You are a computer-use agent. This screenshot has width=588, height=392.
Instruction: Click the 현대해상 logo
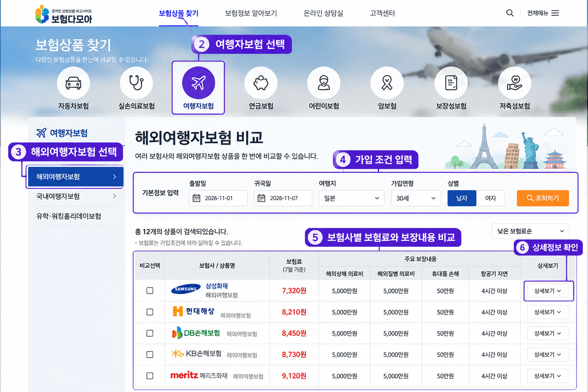point(193,311)
